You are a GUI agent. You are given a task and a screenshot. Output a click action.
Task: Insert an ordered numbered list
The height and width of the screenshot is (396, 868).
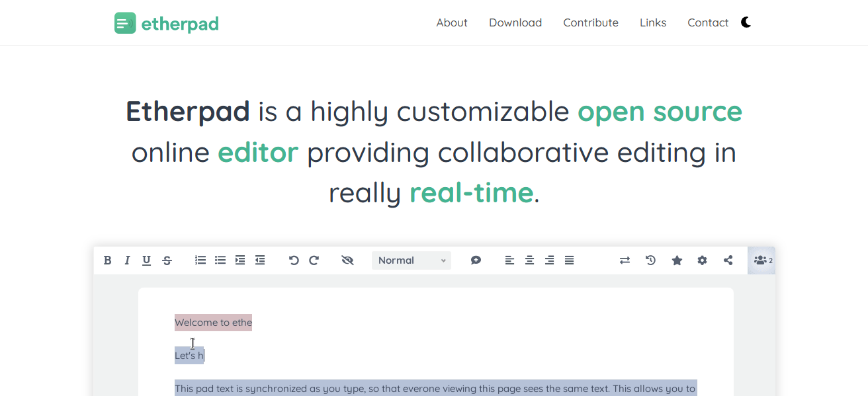click(x=200, y=260)
